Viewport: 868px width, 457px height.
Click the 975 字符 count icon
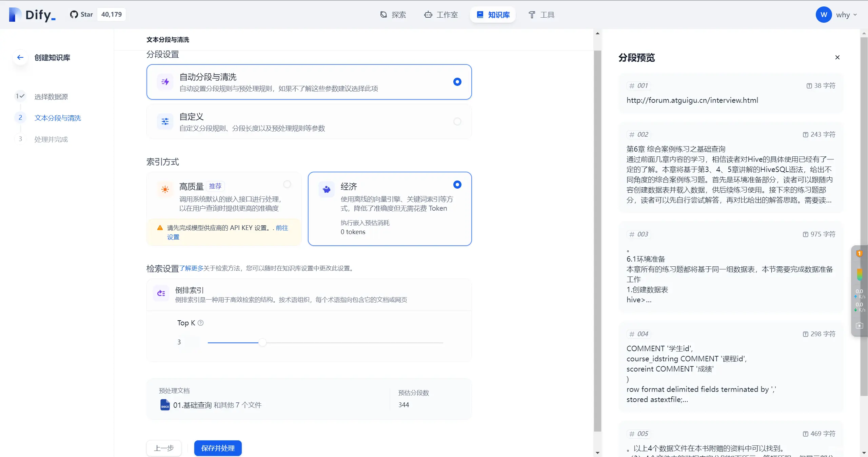(x=805, y=234)
